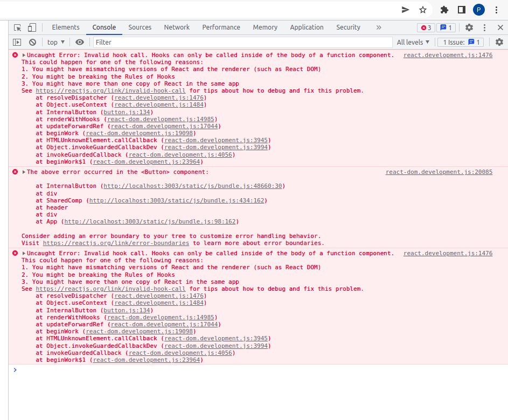508x420 pixels.
Task: Clear the console messages
Action: (32, 42)
